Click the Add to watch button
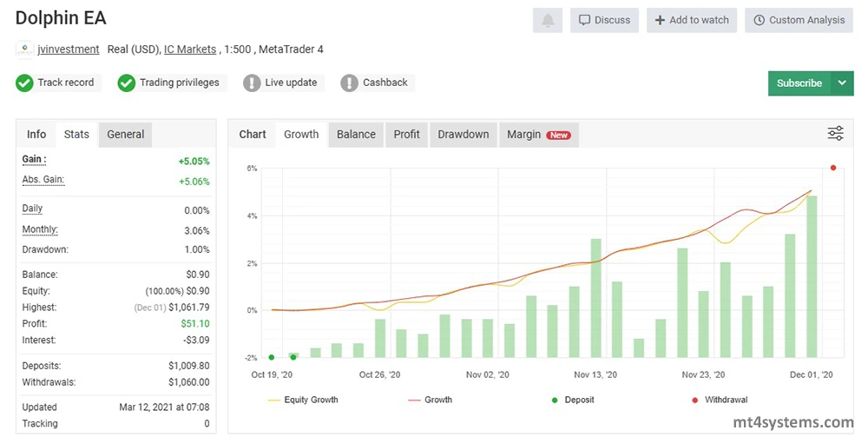The height and width of the screenshot is (437, 868). click(x=692, y=20)
